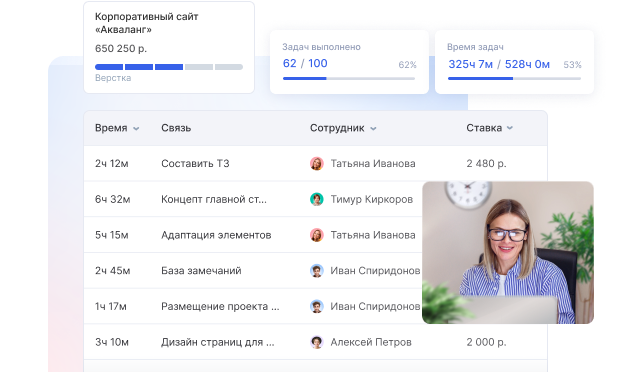Click the 62% completion percentage
642x372 pixels.
407,65
